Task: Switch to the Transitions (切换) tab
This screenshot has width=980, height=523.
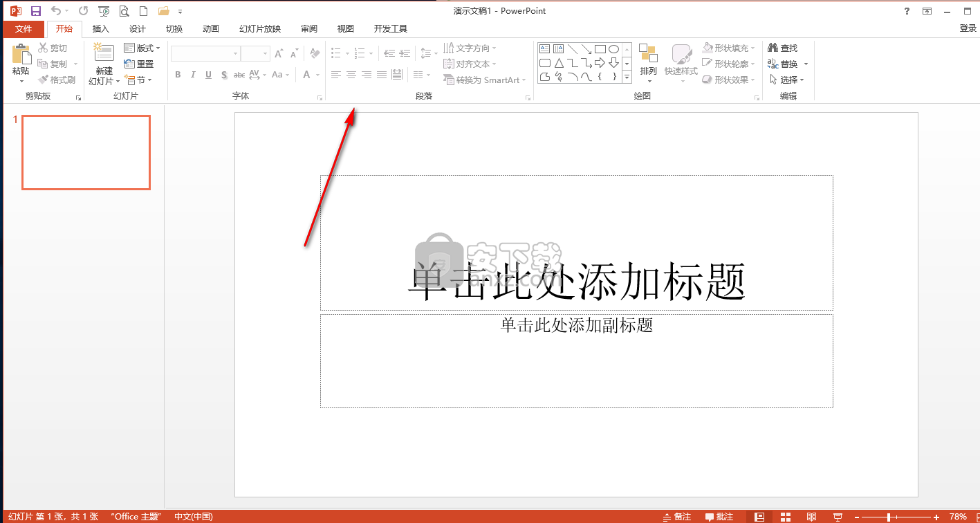Action: click(x=174, y=29)
